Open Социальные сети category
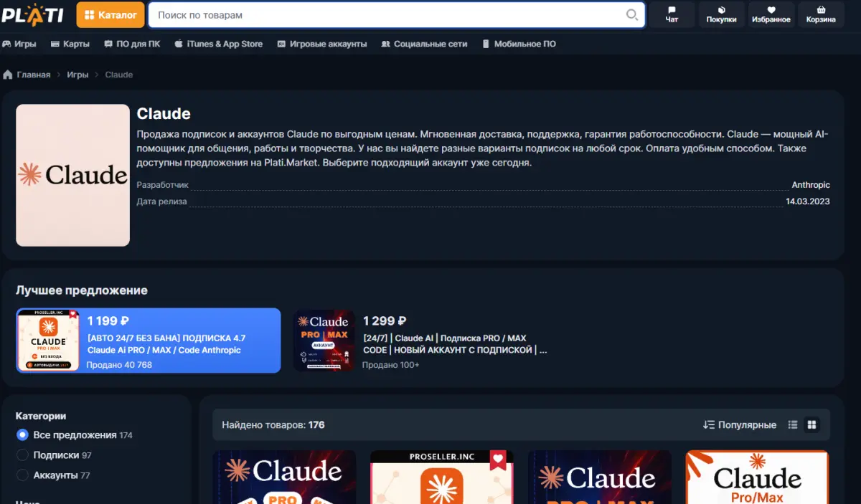This screenshot has height=504, width=861. coord(423,44)
